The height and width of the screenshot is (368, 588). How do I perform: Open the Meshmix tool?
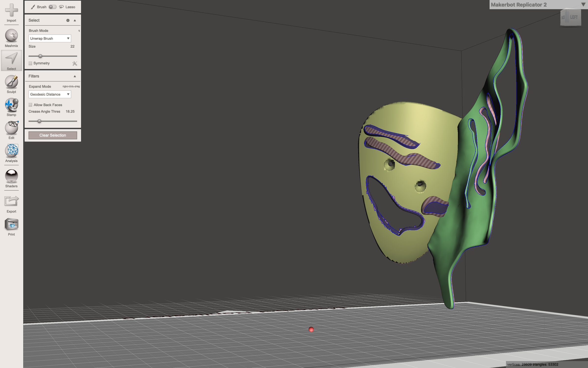pos(11,36)
